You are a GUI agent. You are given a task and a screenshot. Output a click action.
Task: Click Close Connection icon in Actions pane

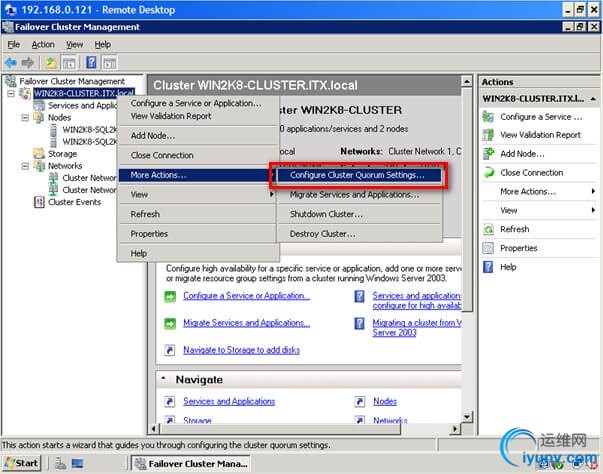pyautogui.click(x=488, y=172)
